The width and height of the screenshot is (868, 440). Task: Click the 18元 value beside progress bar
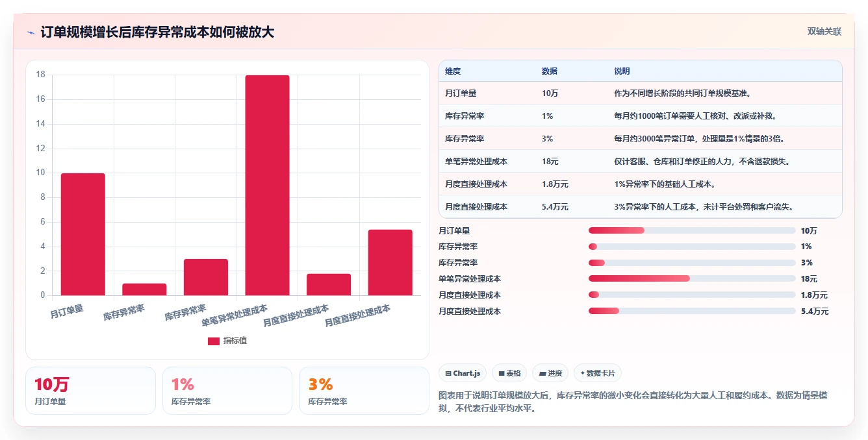(809, 278)
